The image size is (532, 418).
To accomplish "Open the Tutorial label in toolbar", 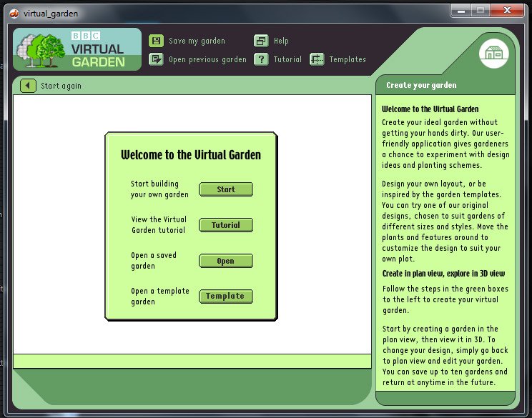I will pos(287,60).
